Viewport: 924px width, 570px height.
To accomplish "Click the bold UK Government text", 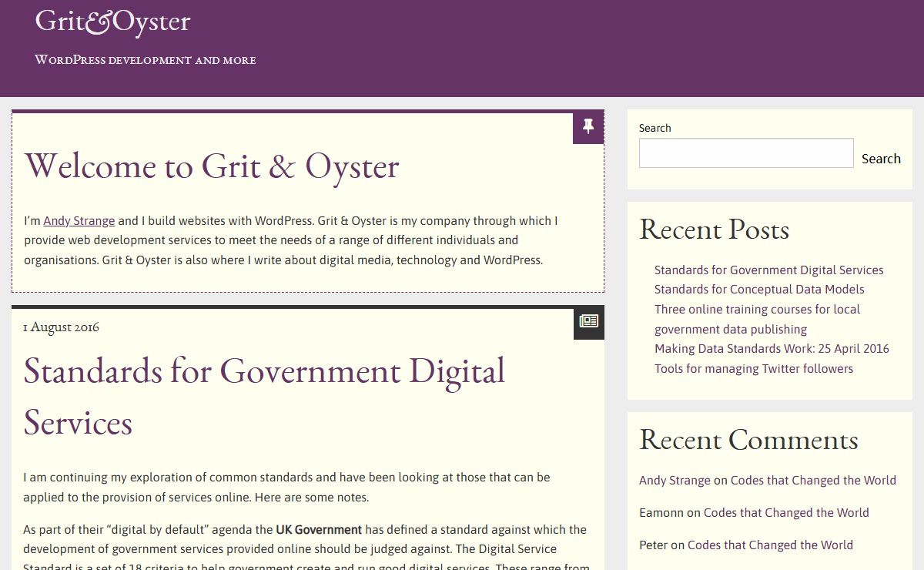I will pos(319,530).
